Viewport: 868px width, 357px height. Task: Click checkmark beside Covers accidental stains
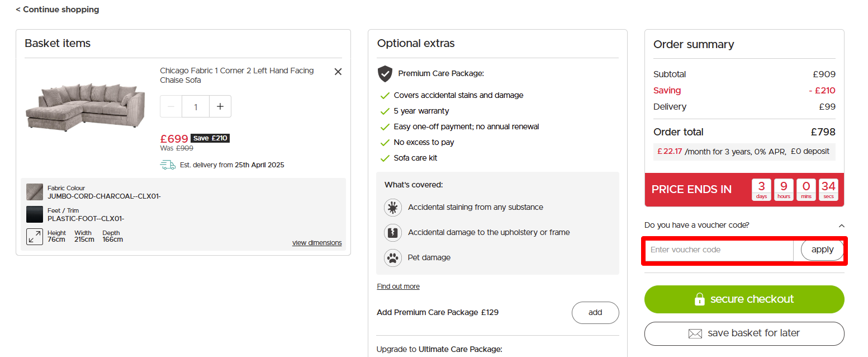click(x=385, y=96)
